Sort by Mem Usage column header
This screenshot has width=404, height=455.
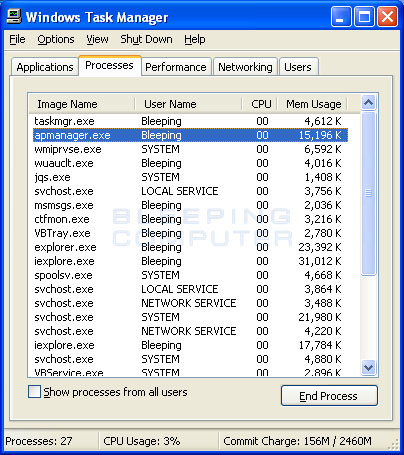pos(313,104)
